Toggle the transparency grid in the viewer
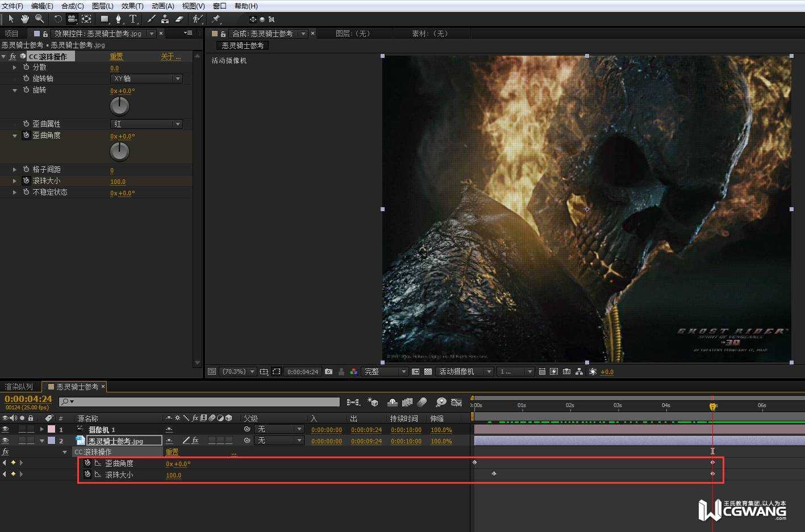 (428, 371)
